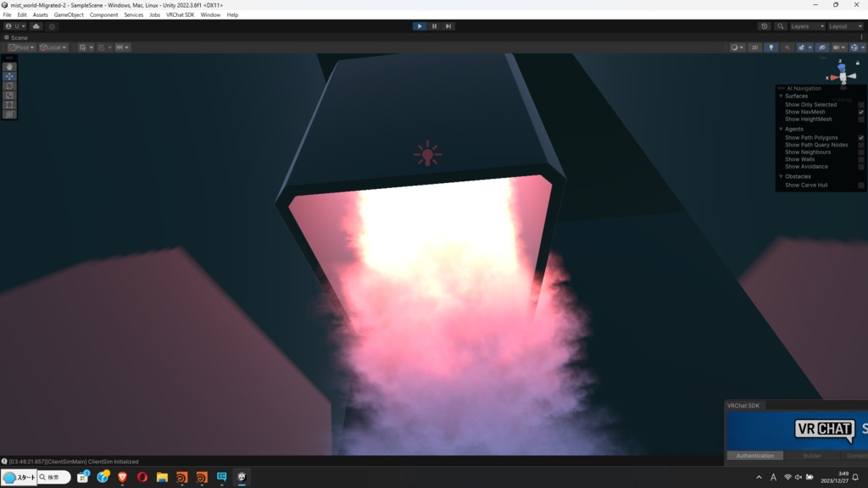Click the console info message icon

tap(4, 462)
